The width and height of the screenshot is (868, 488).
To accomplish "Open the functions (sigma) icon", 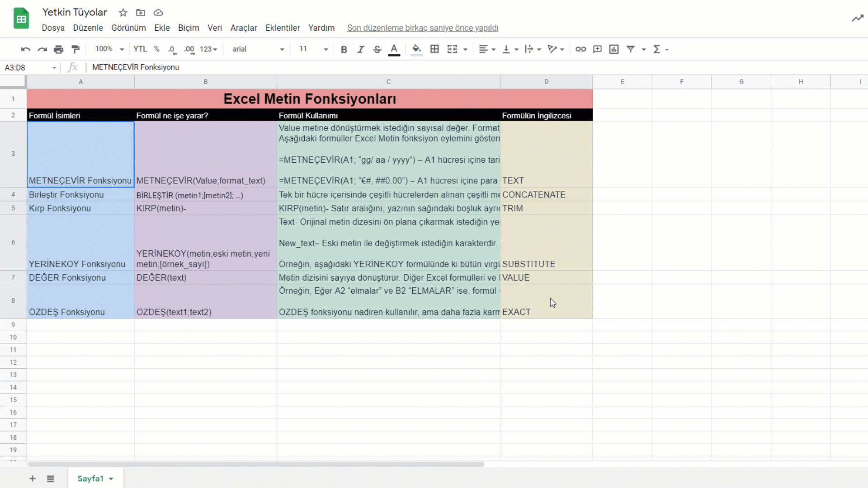I will [658, 49].
